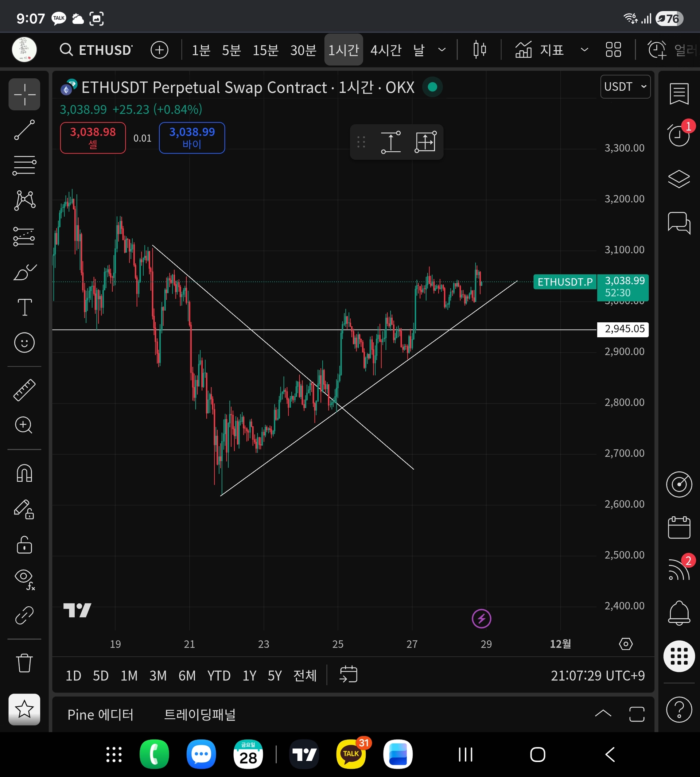Open the Pine 에디터 tab

(100, 715)
